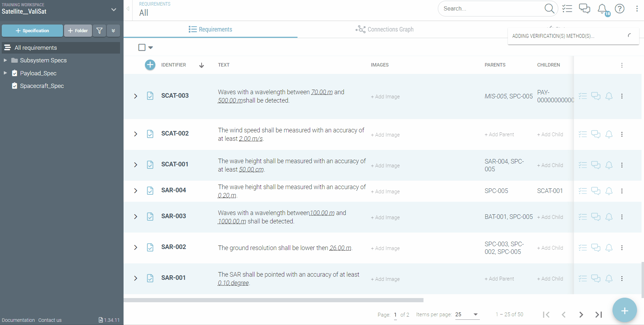Open the comments chat icon in the header
644x325 pixels.
pyautogui.click(x=584, y=9)
